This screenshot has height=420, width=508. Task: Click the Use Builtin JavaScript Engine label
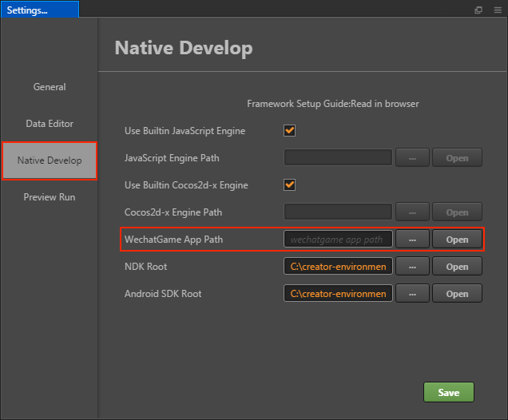[185, 131]
